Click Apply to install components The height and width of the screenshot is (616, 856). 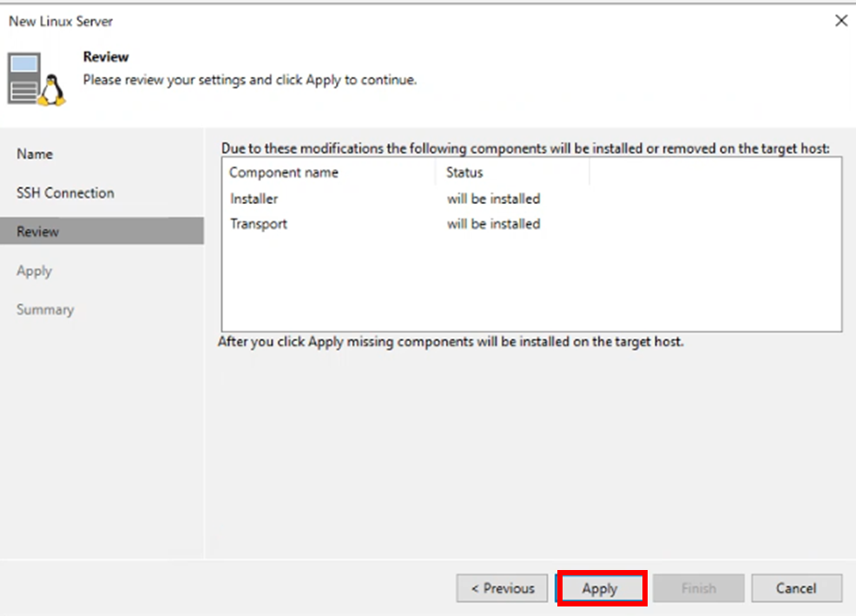[600, 588]
